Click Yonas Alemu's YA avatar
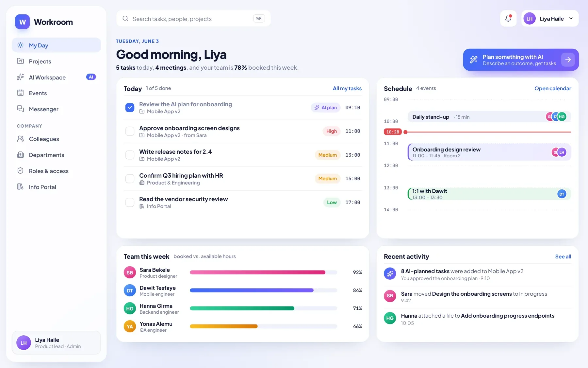 click(130, 326)
